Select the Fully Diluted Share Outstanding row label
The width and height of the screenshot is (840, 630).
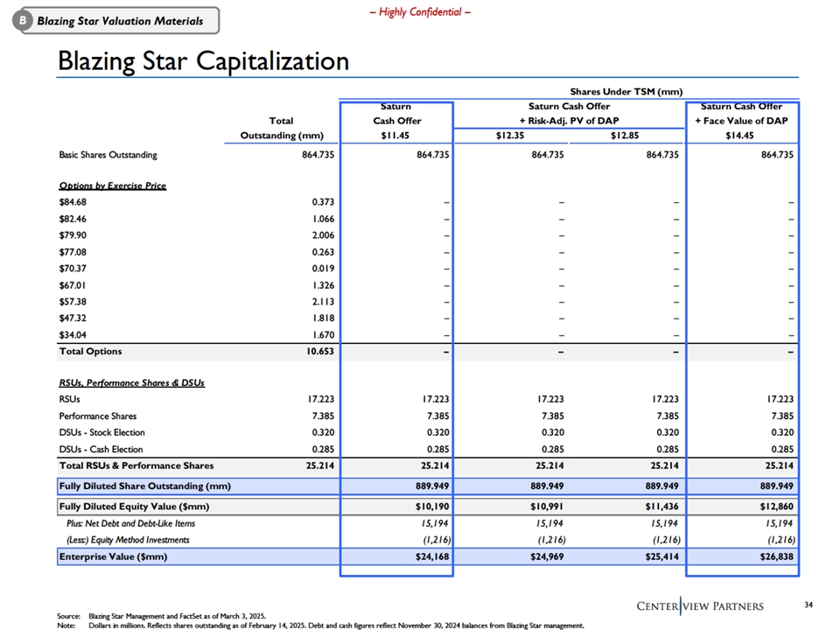pos(145,485)
